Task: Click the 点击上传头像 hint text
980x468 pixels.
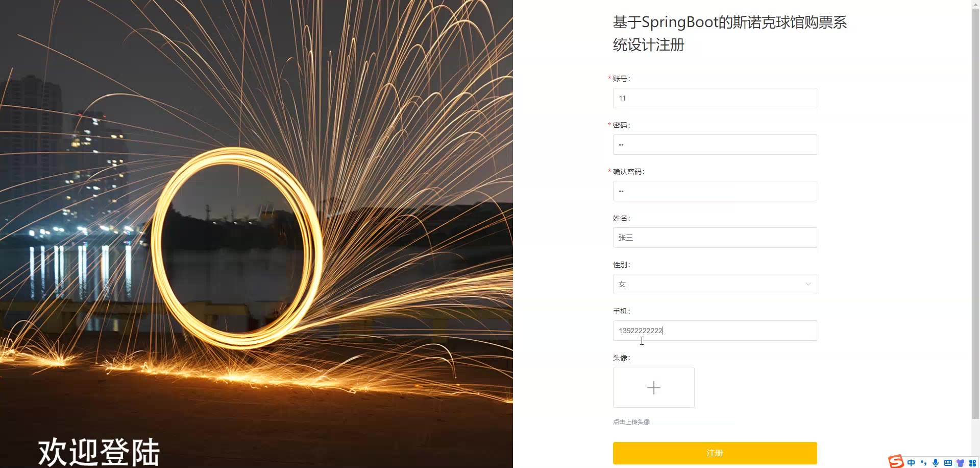Action: click(x=631, y=422)
